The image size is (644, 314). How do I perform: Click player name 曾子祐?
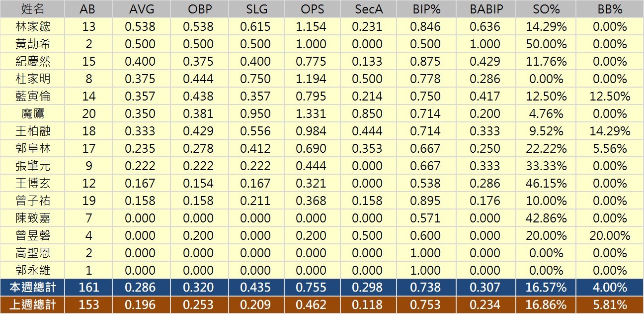click(x=33, y=201)
